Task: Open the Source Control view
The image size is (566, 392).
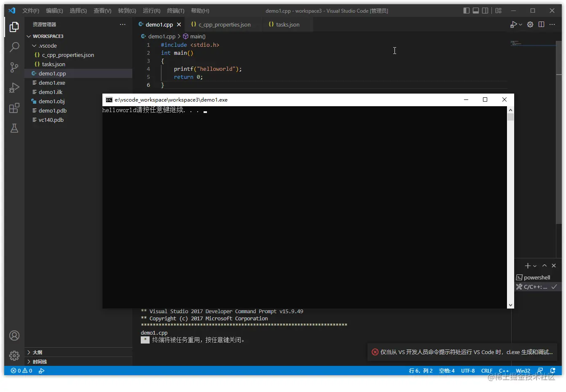Action: (14, 67)
